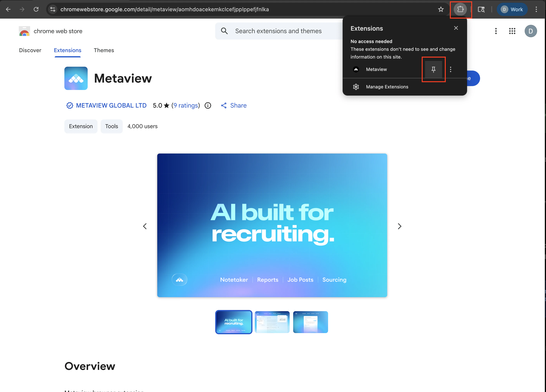Go back to previous page
The height and width of the screenshot is (392, 546).
pyautogui.click(x=8, y=9)
